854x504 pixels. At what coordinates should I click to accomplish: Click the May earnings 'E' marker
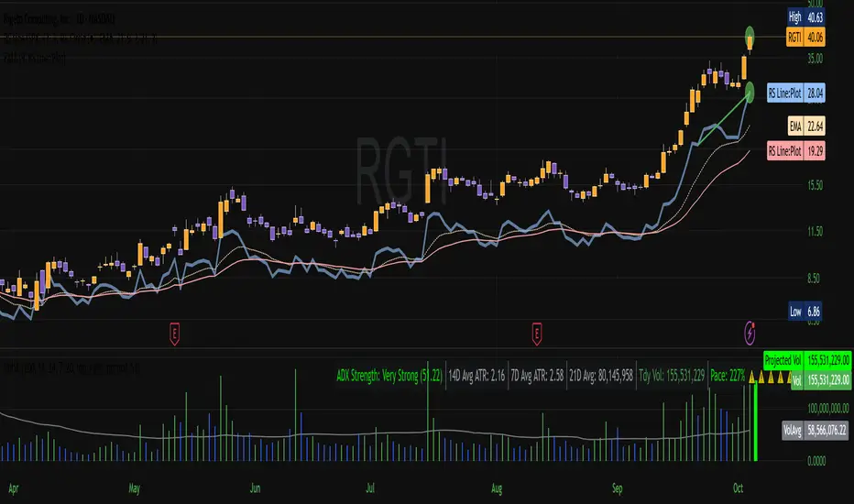click(174, 334)
